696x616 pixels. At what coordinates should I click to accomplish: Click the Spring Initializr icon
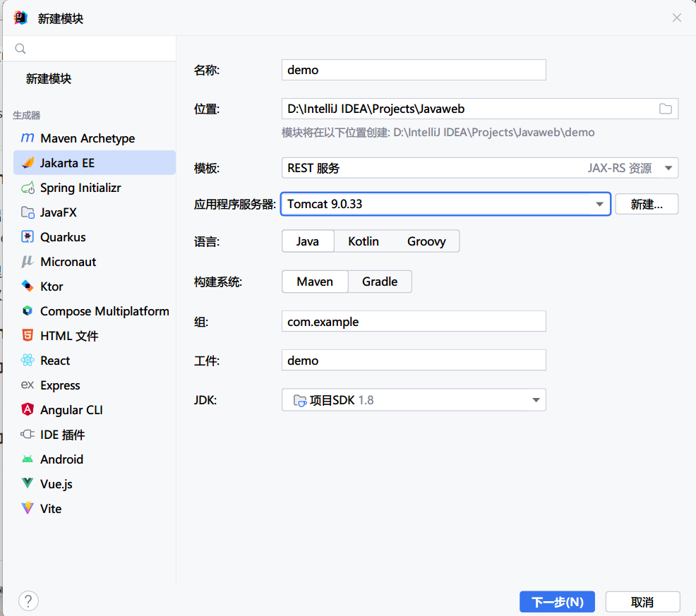pyautogui.click(x=28, y=188)
